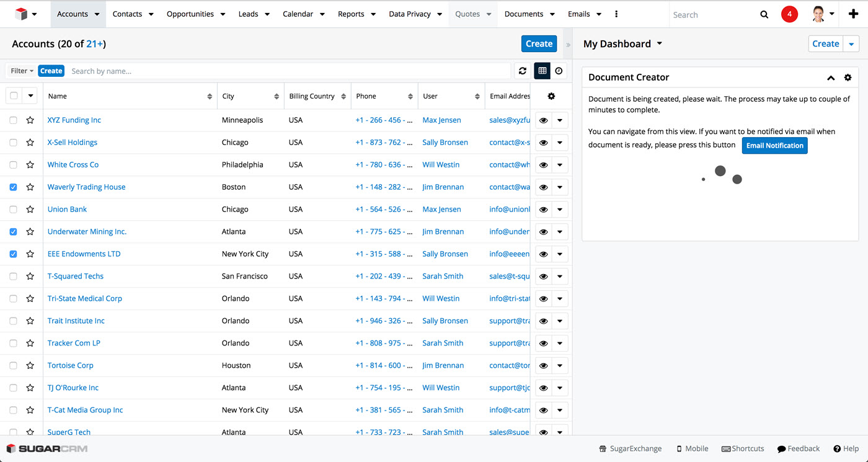Sort by Name column arrows

coord(210,96)
